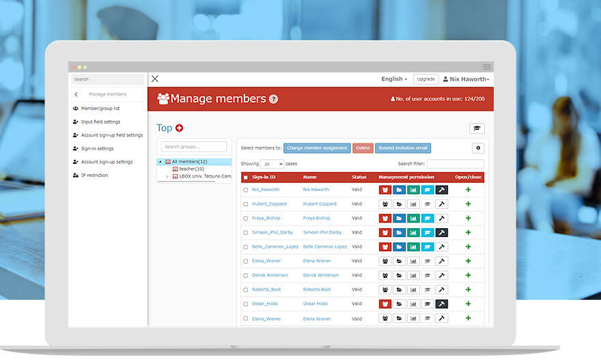Click in the Search filter field
This screenshot has height=364, width=601.
(455, 164)
